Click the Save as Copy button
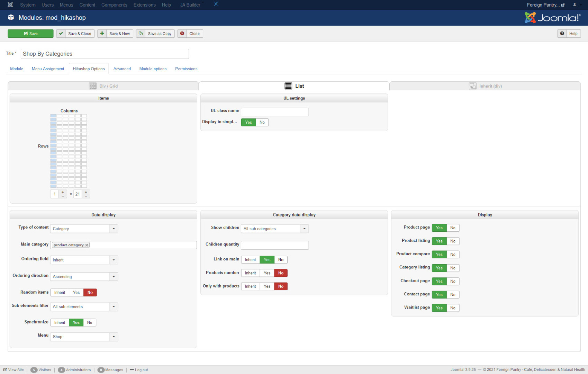Viewport: 588px width, 374px height. [155, 34]
